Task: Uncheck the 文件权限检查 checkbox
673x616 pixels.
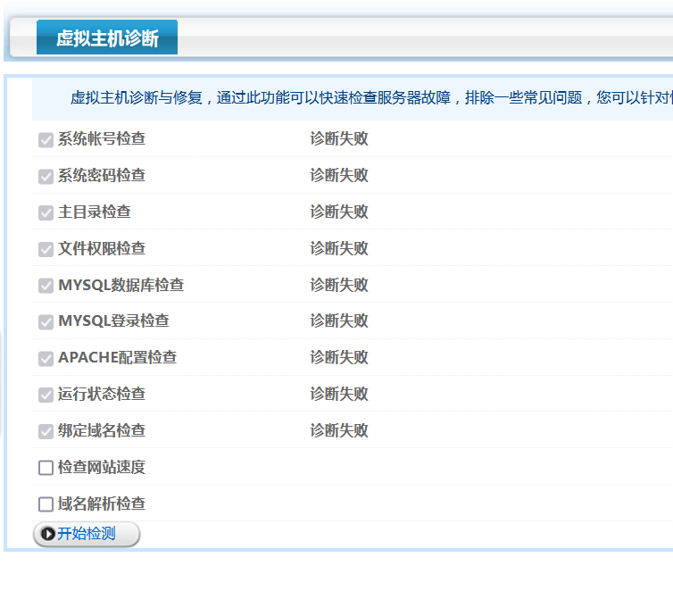Action: pos(46,249)
